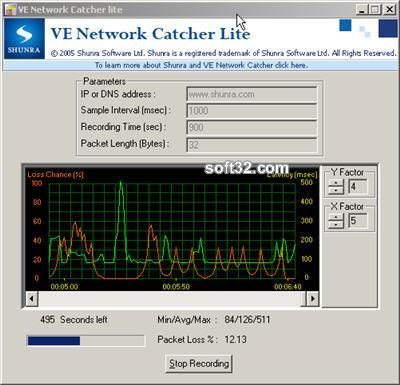The width and height of the screenshot is (400, 385).
Task: Minimize the VE Network Catcher window
Action: coord(362,10)
